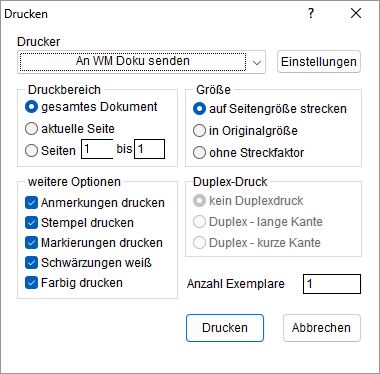Image resolution: width=380 pixels, height=374 pixels.
Task: Disable Schwärzungen weiß checkbox
Action: 31,263
